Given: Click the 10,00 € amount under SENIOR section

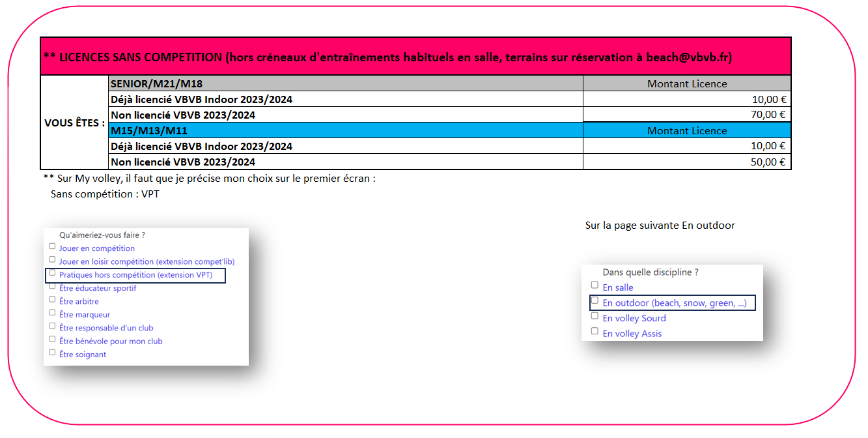Looking at the screenshot, I should pos(687,99).
